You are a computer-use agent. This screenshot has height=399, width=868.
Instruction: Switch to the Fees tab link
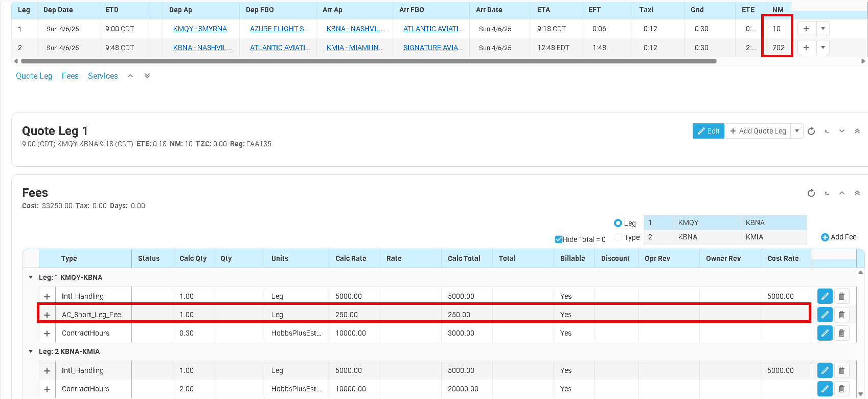pos(70,76)
